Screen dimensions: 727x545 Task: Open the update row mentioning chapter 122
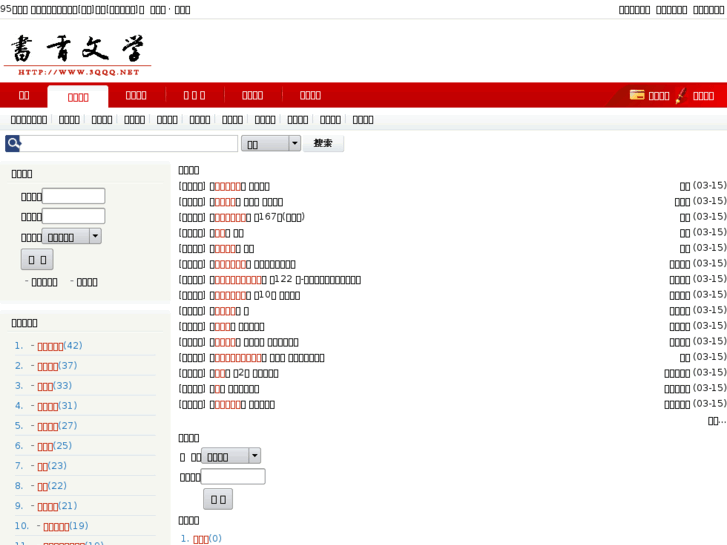point(285,280)
